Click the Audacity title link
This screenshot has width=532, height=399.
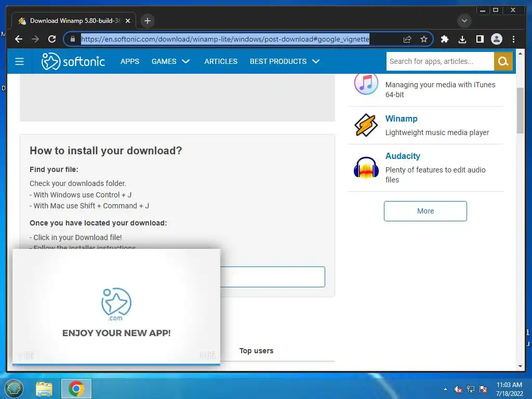tap(403, 156)
